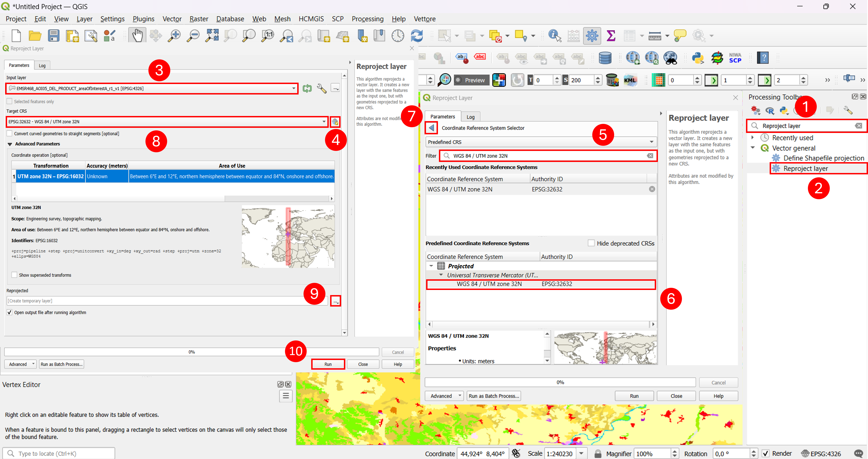Clear the CRS Filter text
Viewport: 868px width, 459px height.
click(x=650, y=156)
